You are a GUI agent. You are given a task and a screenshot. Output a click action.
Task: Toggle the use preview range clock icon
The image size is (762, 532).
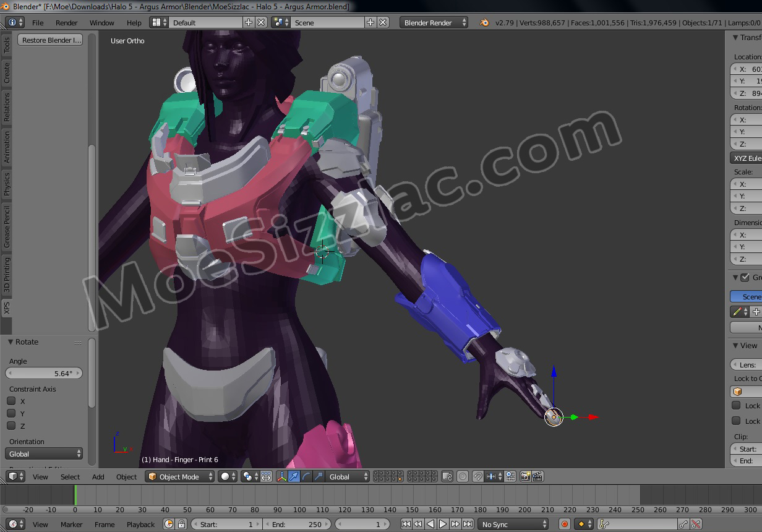click(x=169, y=524)
